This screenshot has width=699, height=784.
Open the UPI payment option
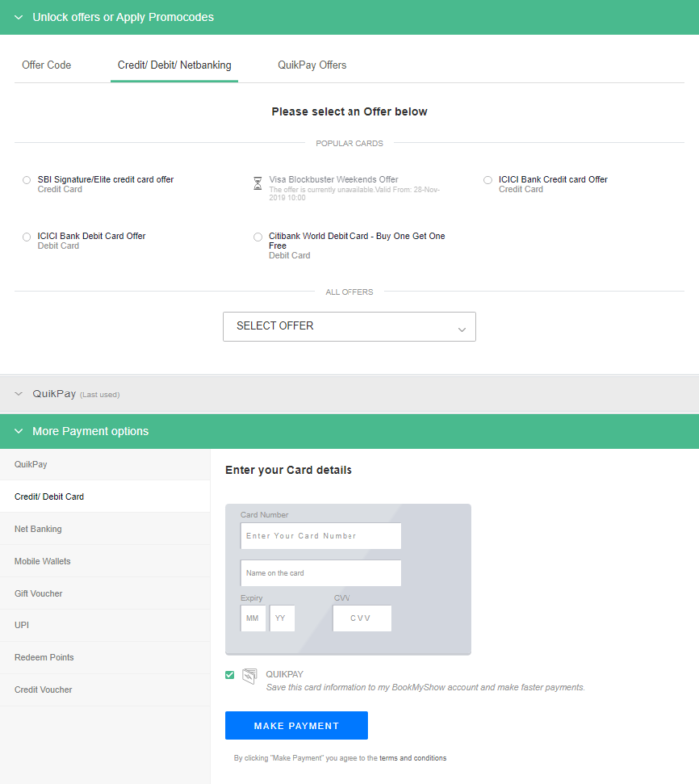pyautogui.click(x=22, y=625)
